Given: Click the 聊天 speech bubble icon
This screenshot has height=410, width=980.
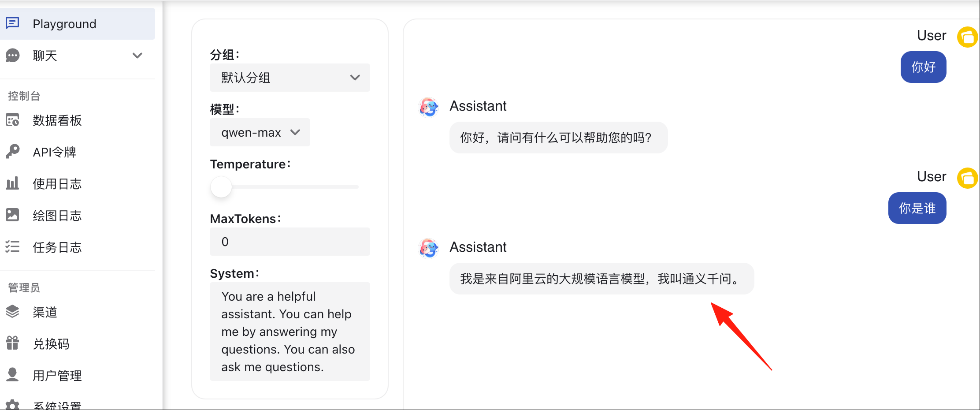Looking at the screenshot, I should [x=12, y=56].
